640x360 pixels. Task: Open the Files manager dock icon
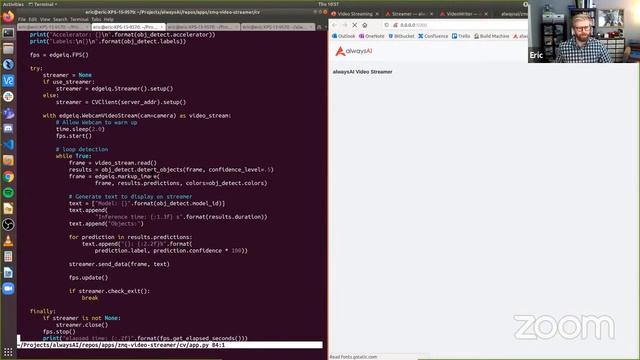8,49
